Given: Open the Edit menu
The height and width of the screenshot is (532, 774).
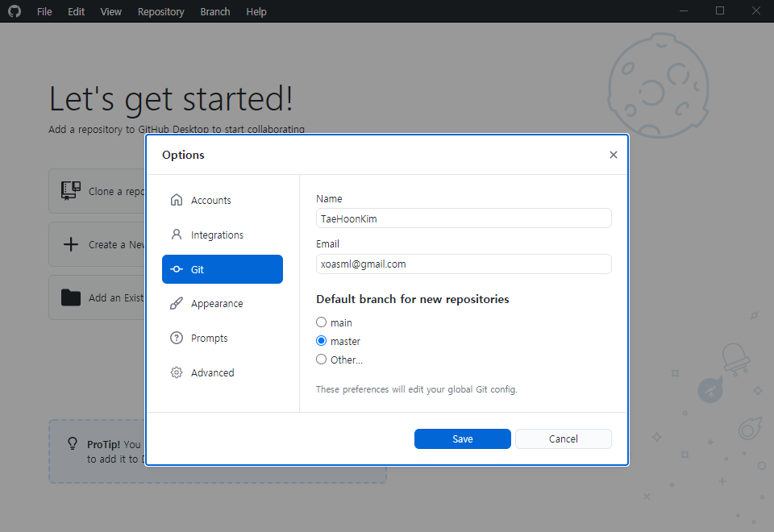Looking at the screenshot, I should pyautogui.click(x=76, y=11).
